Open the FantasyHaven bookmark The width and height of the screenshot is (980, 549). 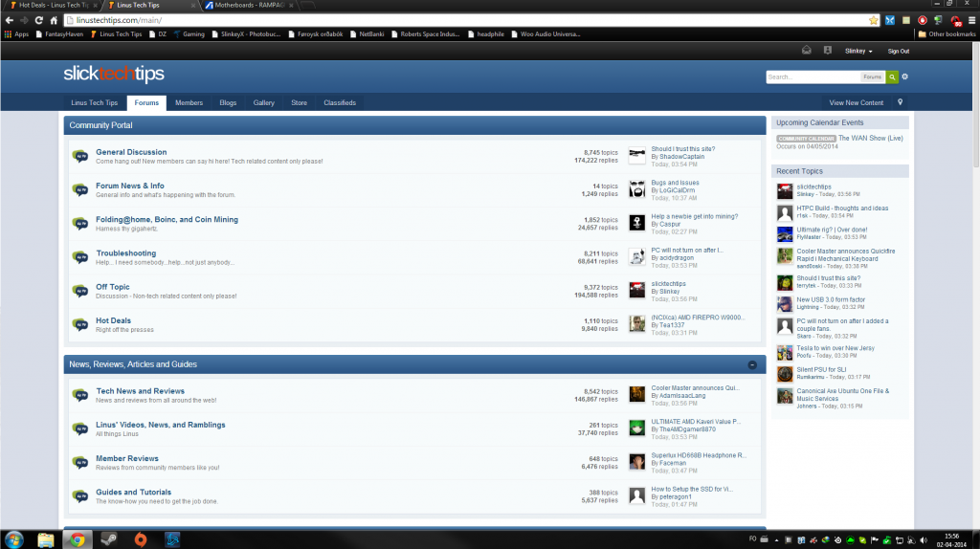point(59,34)
